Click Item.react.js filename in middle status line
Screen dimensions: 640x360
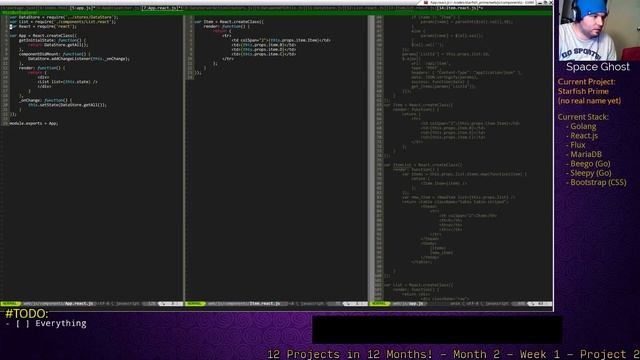pyautogui.click(x=264, y=304)
